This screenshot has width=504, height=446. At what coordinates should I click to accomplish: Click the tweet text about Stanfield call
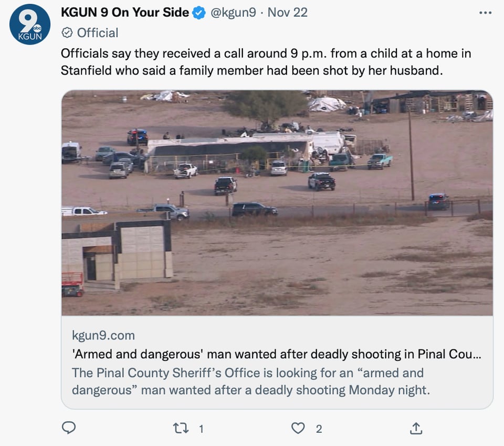[x=266, y=62]
